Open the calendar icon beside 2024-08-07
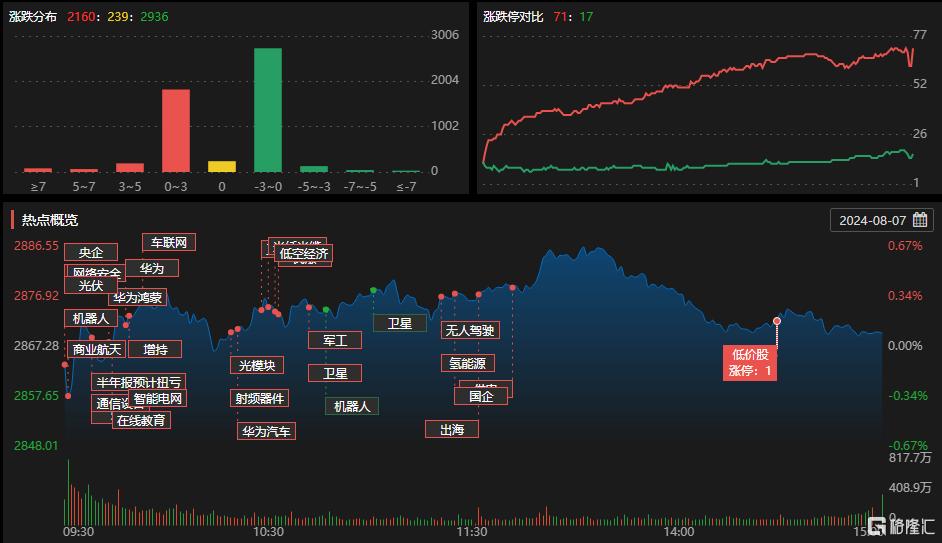942x543 pixels. click(920, 220)
